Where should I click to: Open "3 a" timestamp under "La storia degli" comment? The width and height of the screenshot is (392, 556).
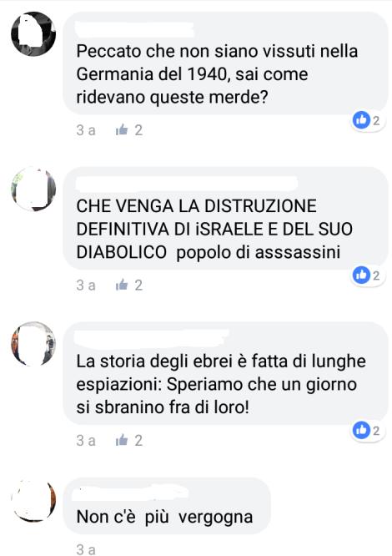pyautogui.click(x=86, y=441)
